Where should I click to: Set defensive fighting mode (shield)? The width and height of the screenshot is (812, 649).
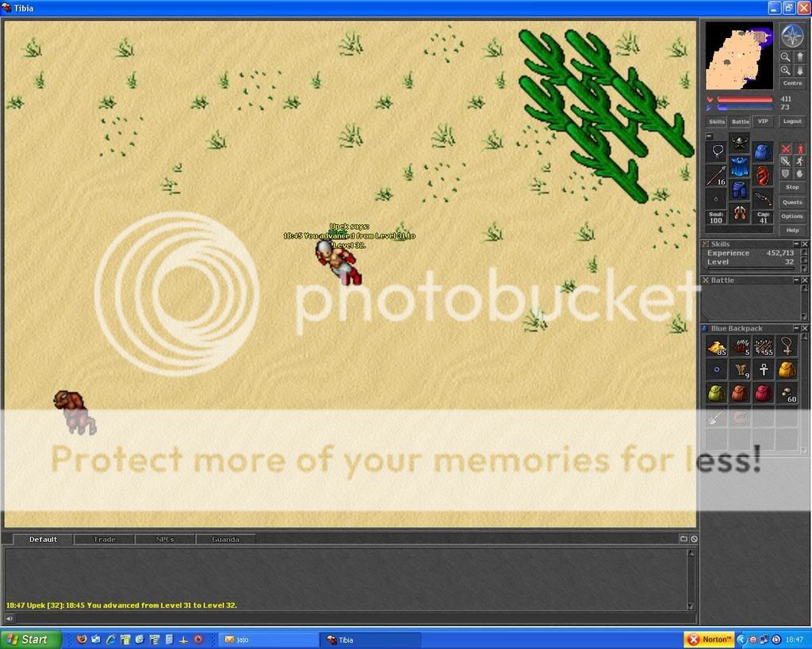(x=786, y=174)
